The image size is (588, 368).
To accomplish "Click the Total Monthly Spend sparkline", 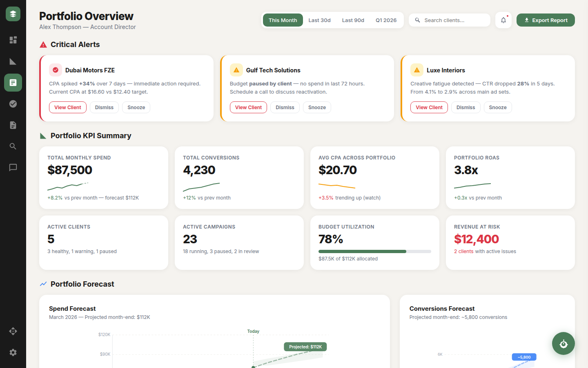I will (x=68, y=186).
